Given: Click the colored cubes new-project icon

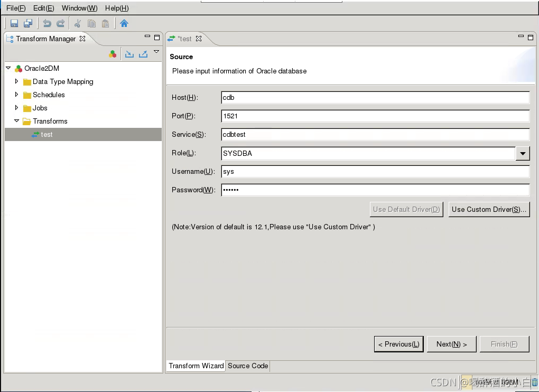Looking at the screenshot, I should (x=113, y=54).
